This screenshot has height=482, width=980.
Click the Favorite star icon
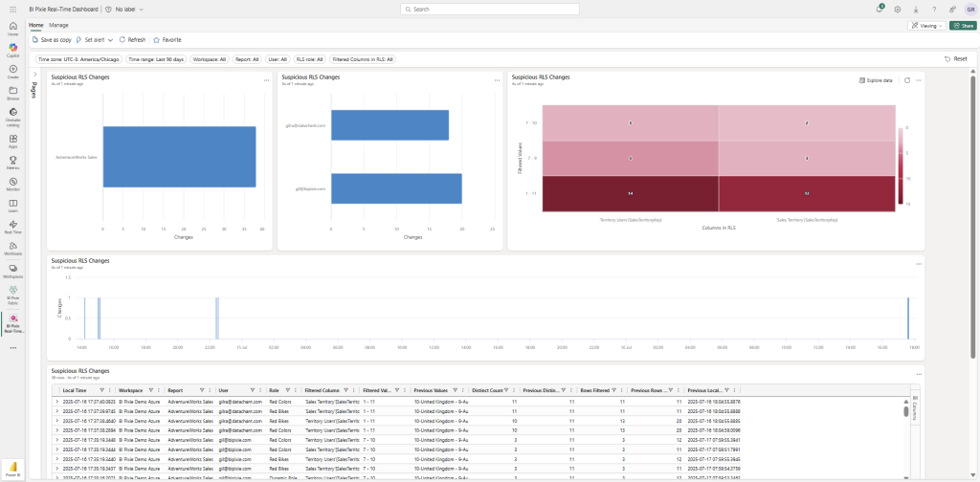pos(167,40)
